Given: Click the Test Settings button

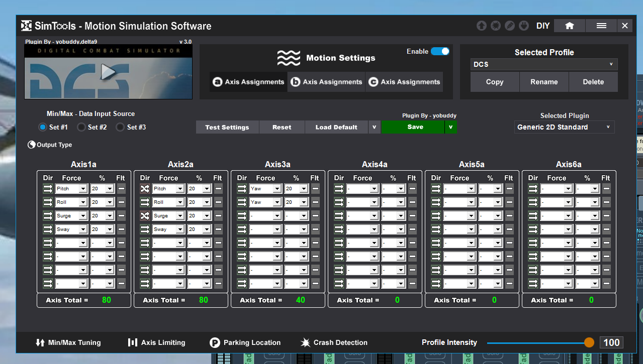Looking at the screenshot, I should click(227, 127).
